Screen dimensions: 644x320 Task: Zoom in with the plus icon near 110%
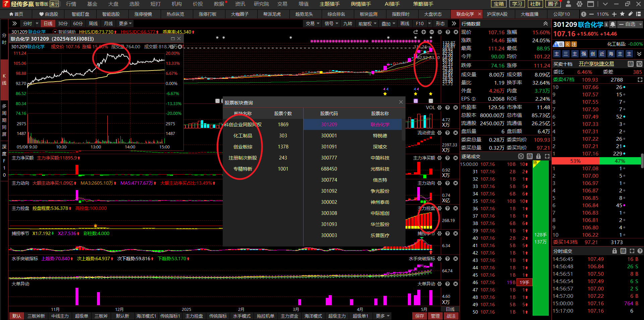point(614,14)
